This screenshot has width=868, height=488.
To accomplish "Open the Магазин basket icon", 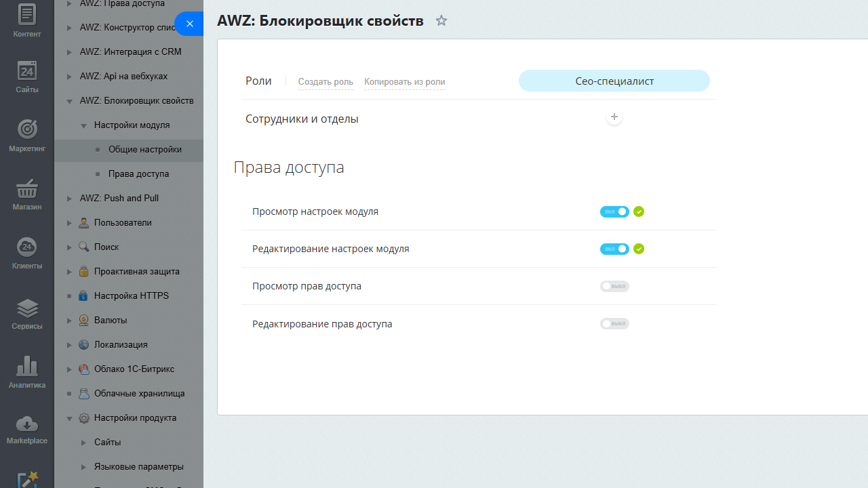I will (x=27, y=188).
